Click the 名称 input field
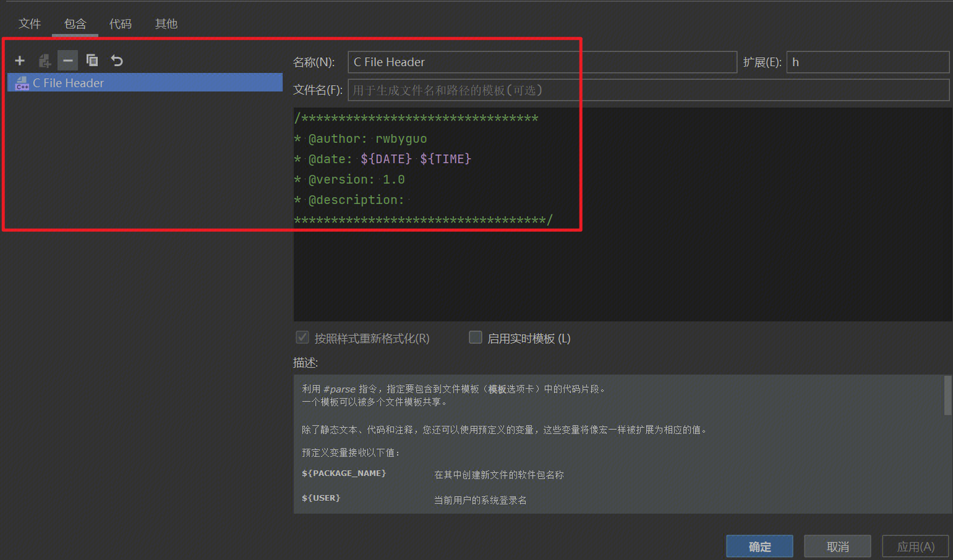953x560 pixels. point(541,62)
